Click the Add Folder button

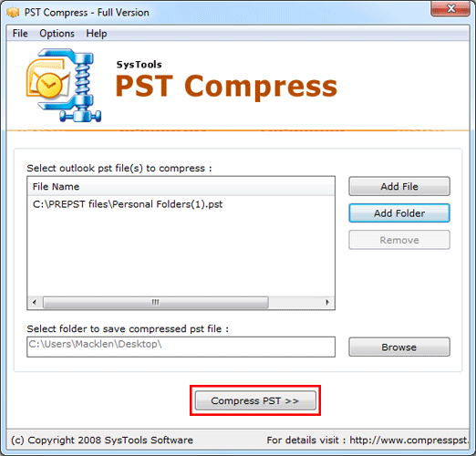pyautogui.click(x=399, y=213)
